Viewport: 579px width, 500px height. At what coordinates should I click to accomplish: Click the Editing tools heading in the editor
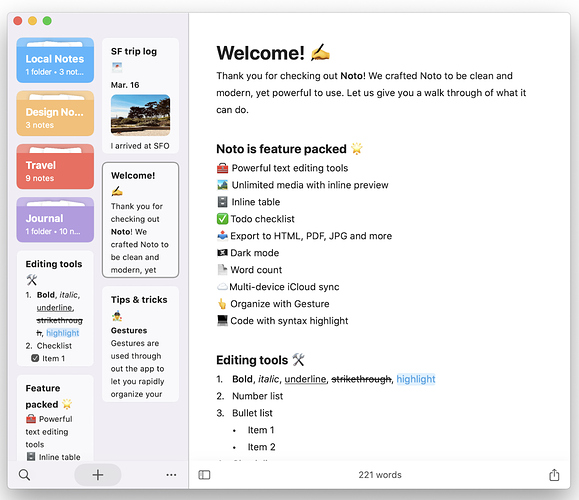[252, 360]
